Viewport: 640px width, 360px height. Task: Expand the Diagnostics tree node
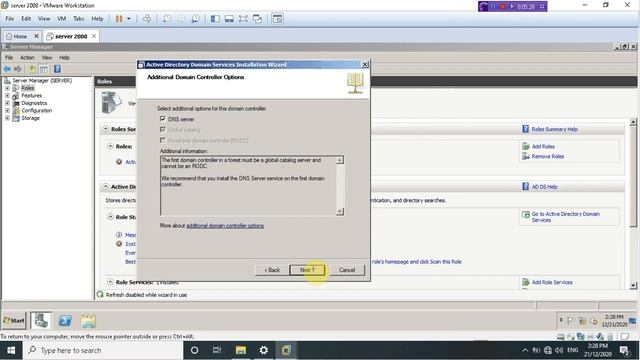[7, 103]
